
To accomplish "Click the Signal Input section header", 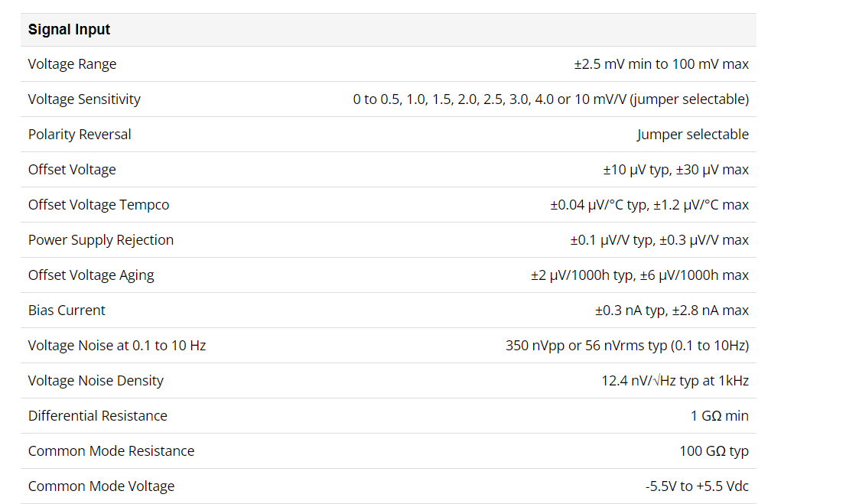I will tap(69, 30).
